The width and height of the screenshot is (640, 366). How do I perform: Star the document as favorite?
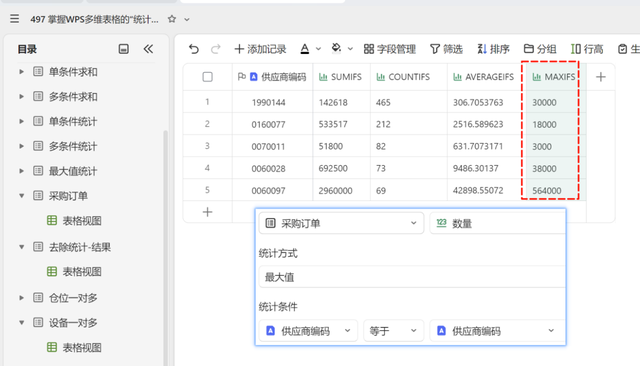pyautogui.click(x=172, y=19)
